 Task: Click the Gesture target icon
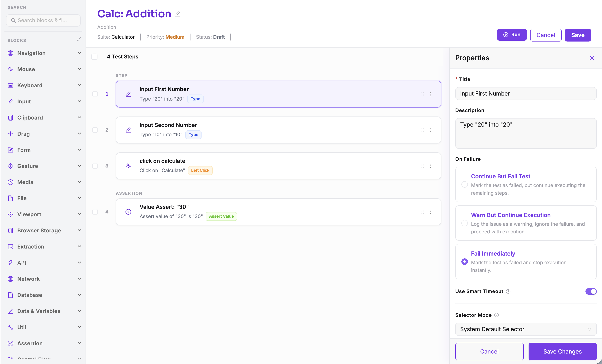(x=10, y=166)
